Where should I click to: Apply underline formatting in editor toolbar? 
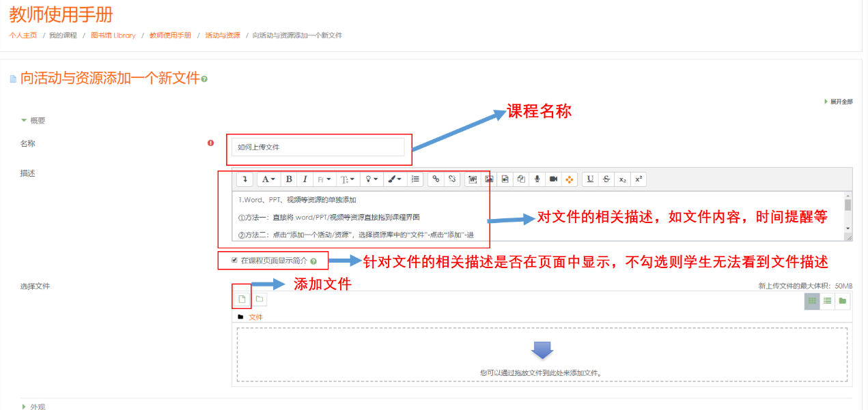pyautogui.click(x=590, y=179)
